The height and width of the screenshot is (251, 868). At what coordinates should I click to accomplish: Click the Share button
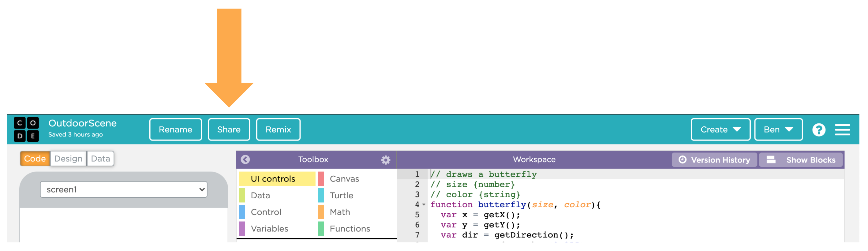pyautogui.click(x=229, y=130)
